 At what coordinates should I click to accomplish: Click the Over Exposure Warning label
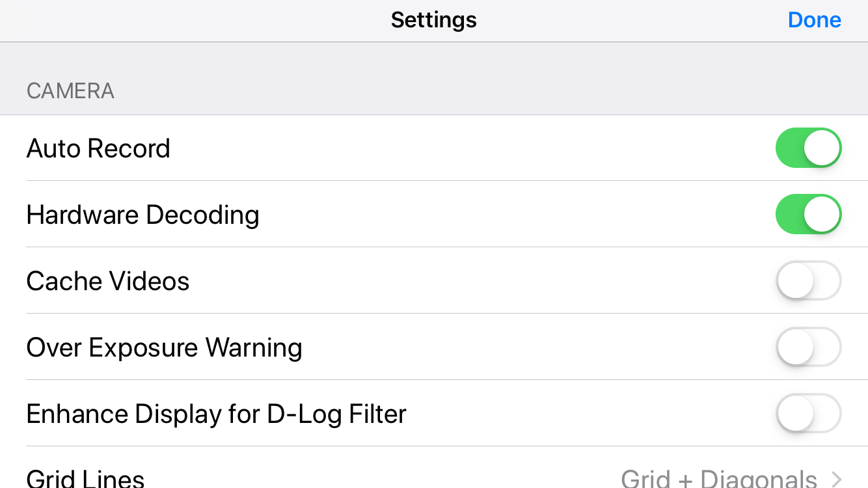(x=164, y=348)
